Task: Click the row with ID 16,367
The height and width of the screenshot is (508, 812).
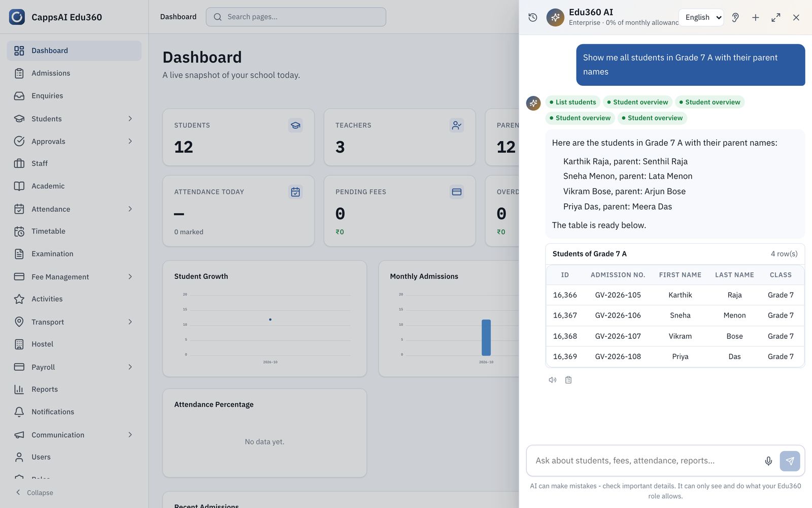Action: tap(675, 315)
